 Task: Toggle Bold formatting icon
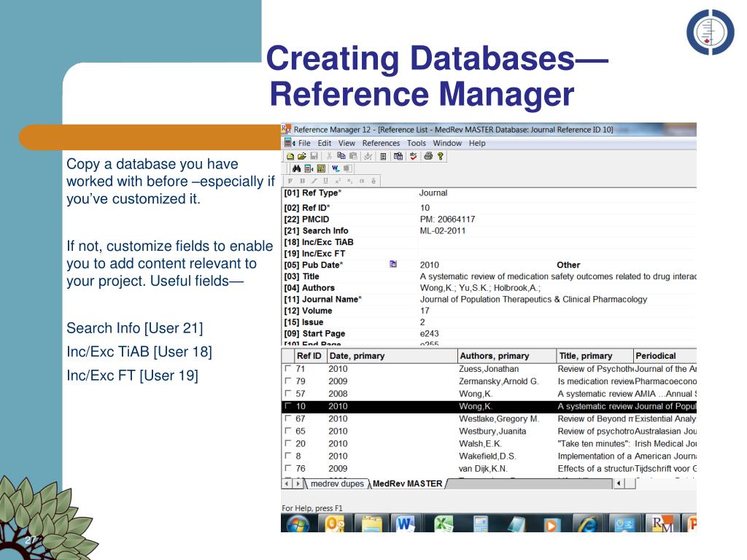(x=302, y=181)
